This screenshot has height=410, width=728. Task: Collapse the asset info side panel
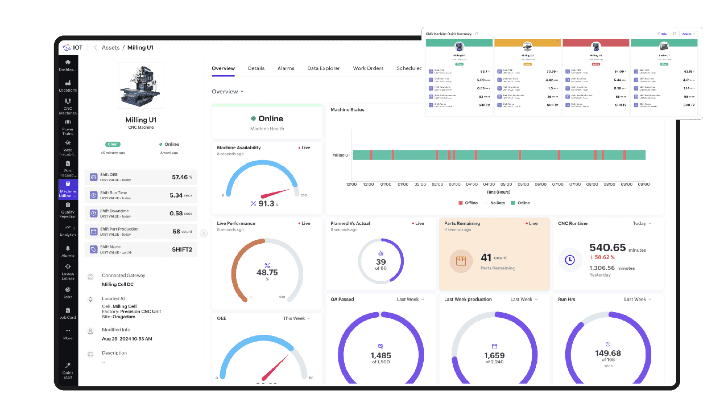coord(204,234)
